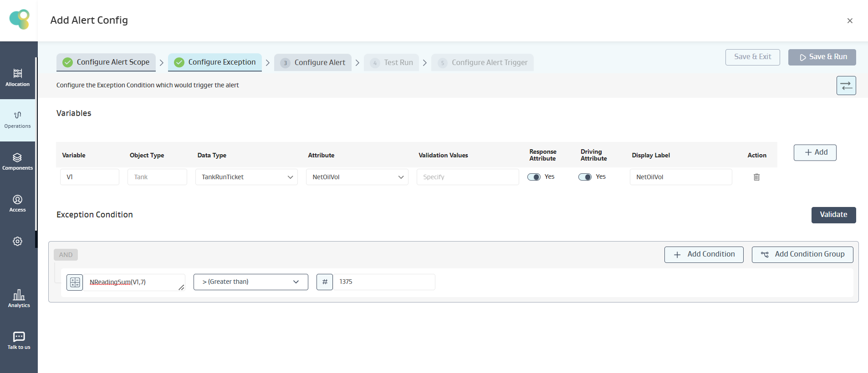The height and width of the screenshot is (373, 868).
Task: Open the Talk to us chat
Action: click(19, 341)
